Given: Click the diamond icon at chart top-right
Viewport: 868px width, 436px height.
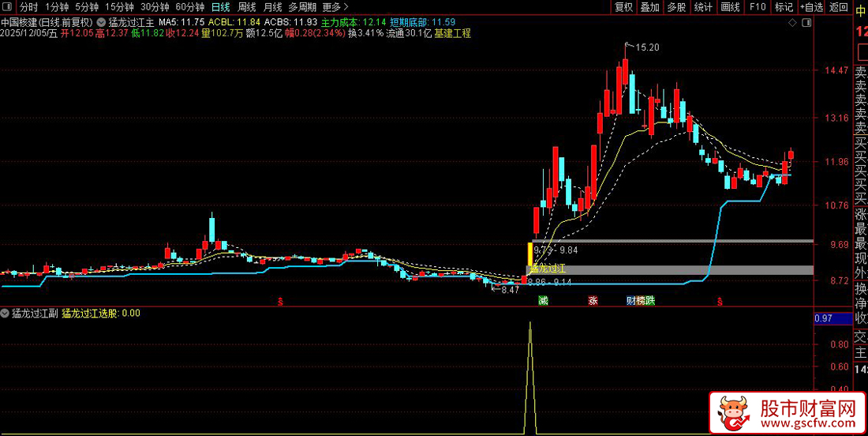Looking at the screenshot, I should tap(792, 22).
